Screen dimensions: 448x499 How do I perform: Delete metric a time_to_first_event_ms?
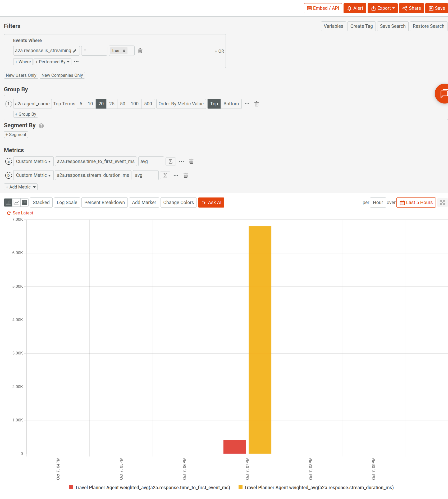[191, 161]
